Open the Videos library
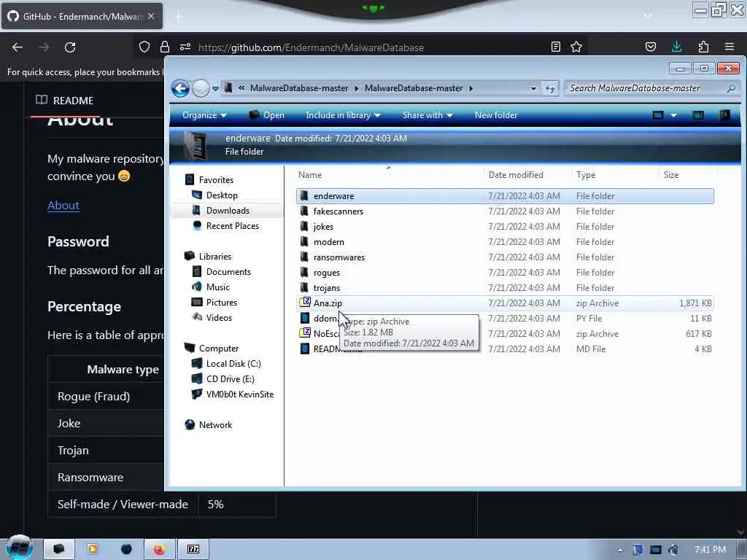Screen dimensions: 747x560 point(219,318)
